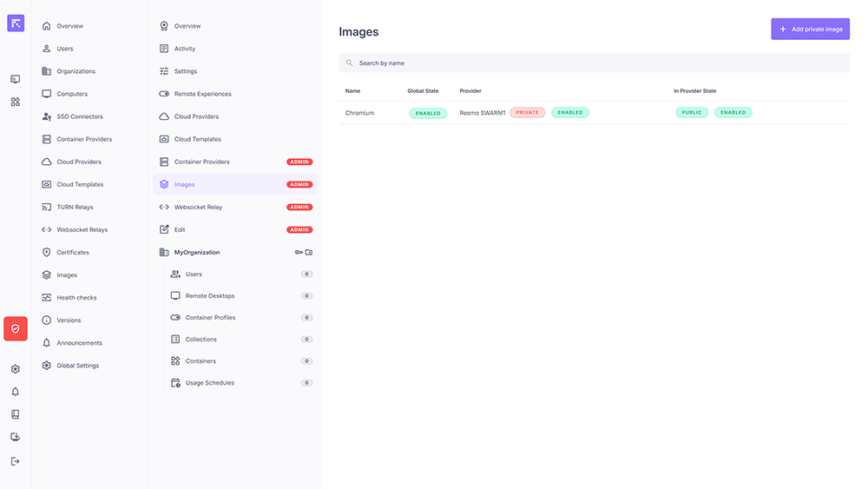Go to TURN Relays in admin menu
This screenshot has width=868, height=489.
click(75, 208)
